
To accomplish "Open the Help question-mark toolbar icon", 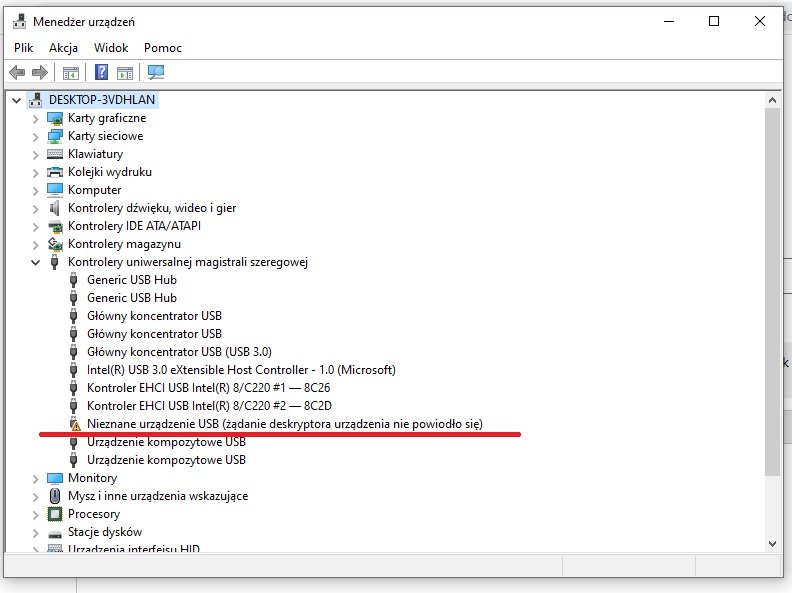I will [x=102, y=72].
